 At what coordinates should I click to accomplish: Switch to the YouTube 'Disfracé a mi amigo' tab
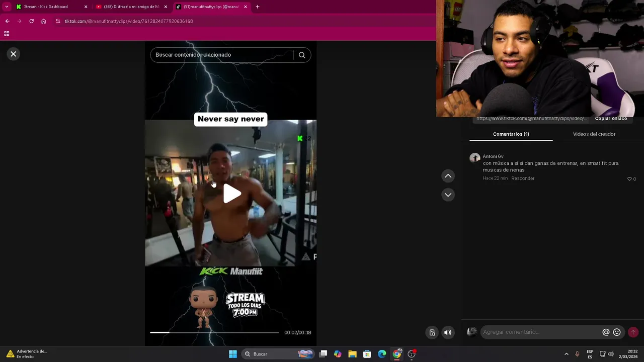(131, 7)
